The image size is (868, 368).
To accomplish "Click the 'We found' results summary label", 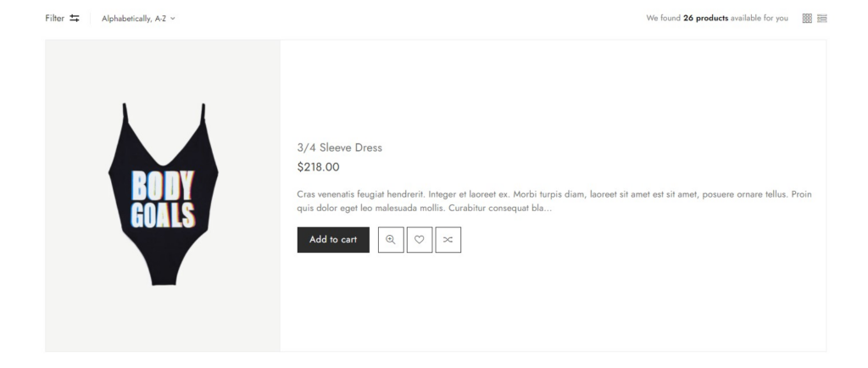I will tap(664, 19).
